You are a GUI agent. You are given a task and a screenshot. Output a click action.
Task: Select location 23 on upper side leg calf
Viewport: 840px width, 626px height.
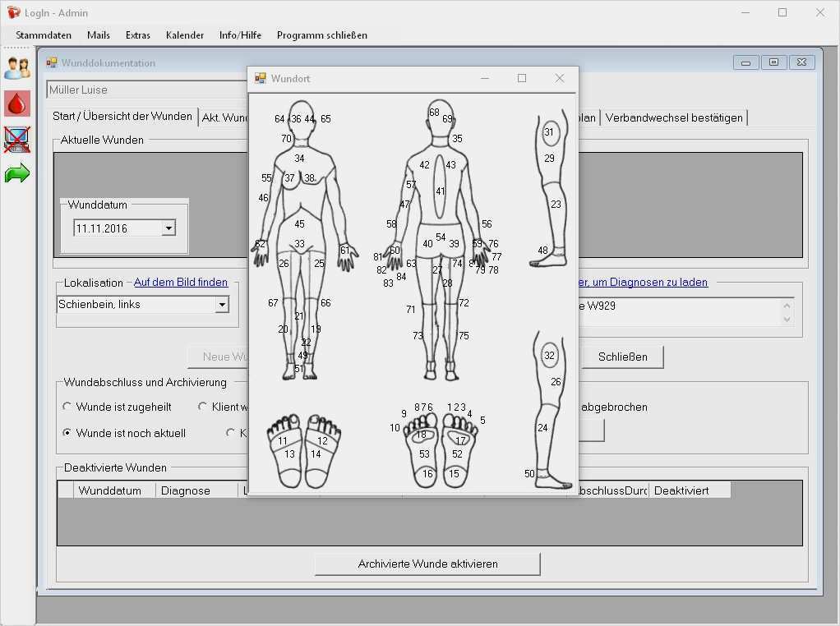pos(556,205)
